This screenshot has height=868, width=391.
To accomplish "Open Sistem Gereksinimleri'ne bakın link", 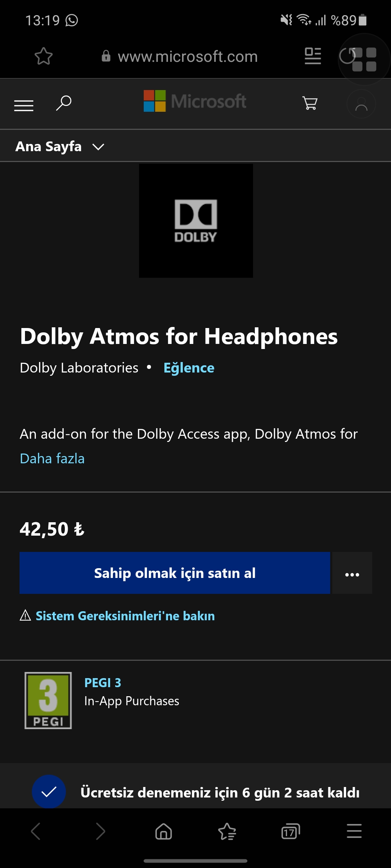I will click(125, 616).
